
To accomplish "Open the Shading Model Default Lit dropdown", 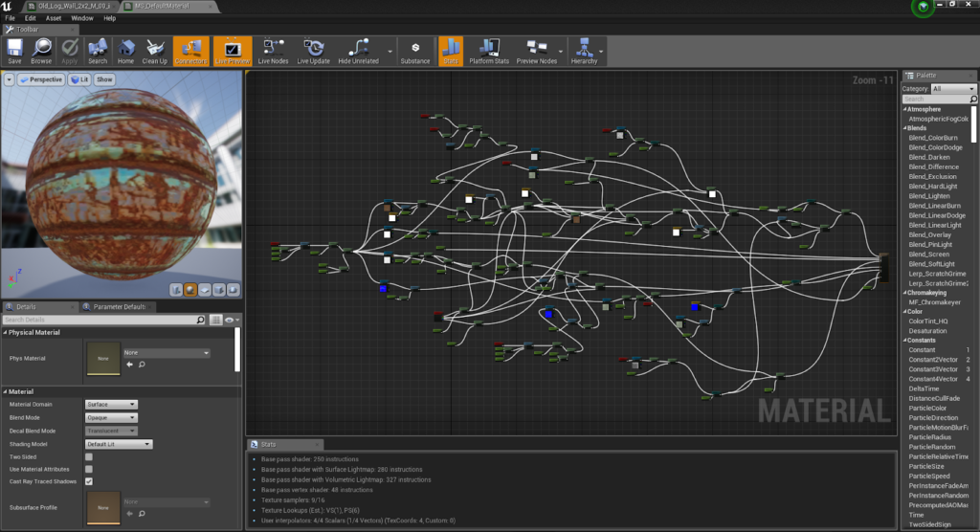I will click(x=119, y=444).
